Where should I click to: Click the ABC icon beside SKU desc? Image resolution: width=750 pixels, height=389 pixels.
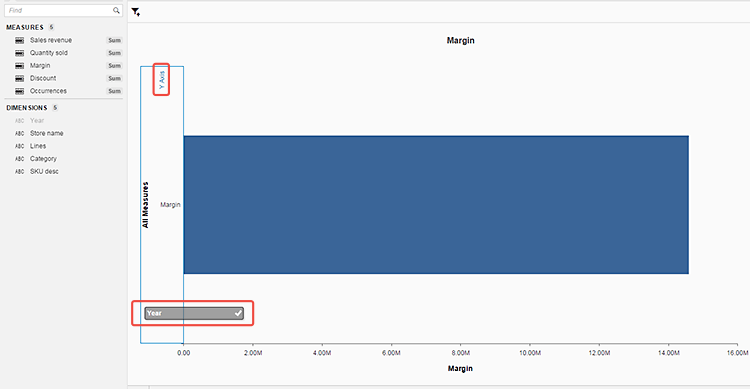coord(20,171)
